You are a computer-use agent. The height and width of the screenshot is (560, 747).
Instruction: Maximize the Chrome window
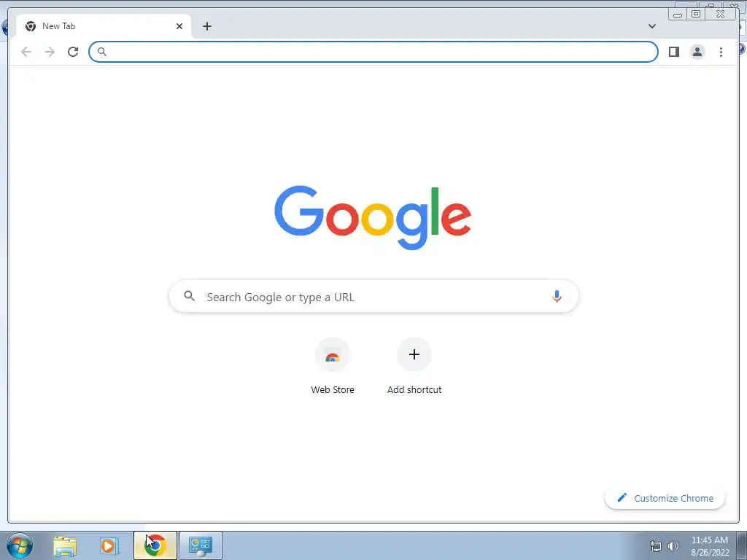pyautogui.click(x=695, y=14)
